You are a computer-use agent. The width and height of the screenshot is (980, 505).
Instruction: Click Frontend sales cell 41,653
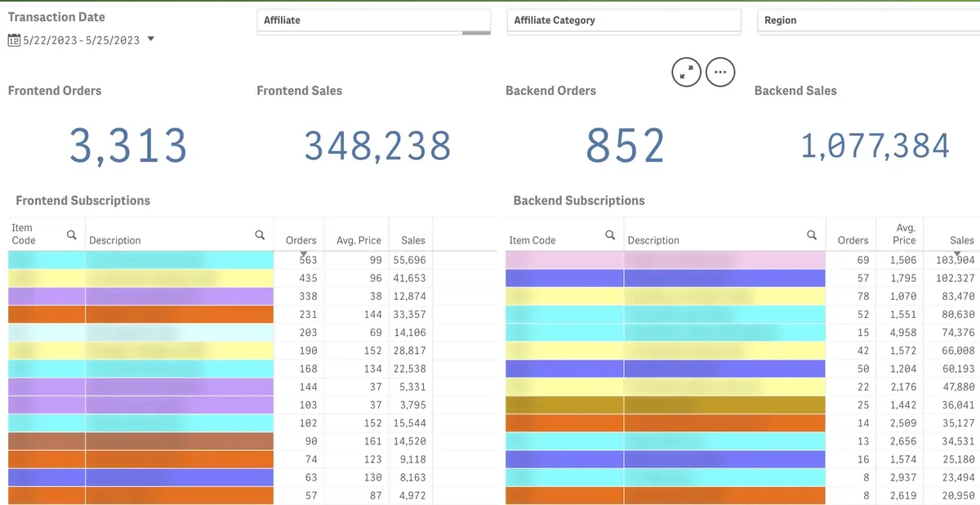tap(409, 278)
